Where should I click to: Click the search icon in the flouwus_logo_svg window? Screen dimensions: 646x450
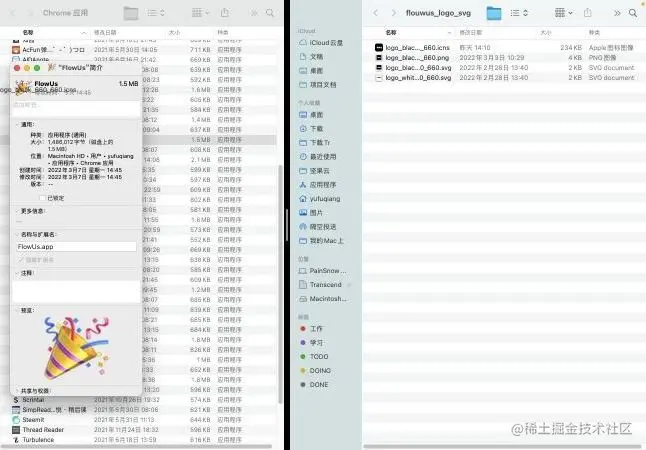click(633, 13)
